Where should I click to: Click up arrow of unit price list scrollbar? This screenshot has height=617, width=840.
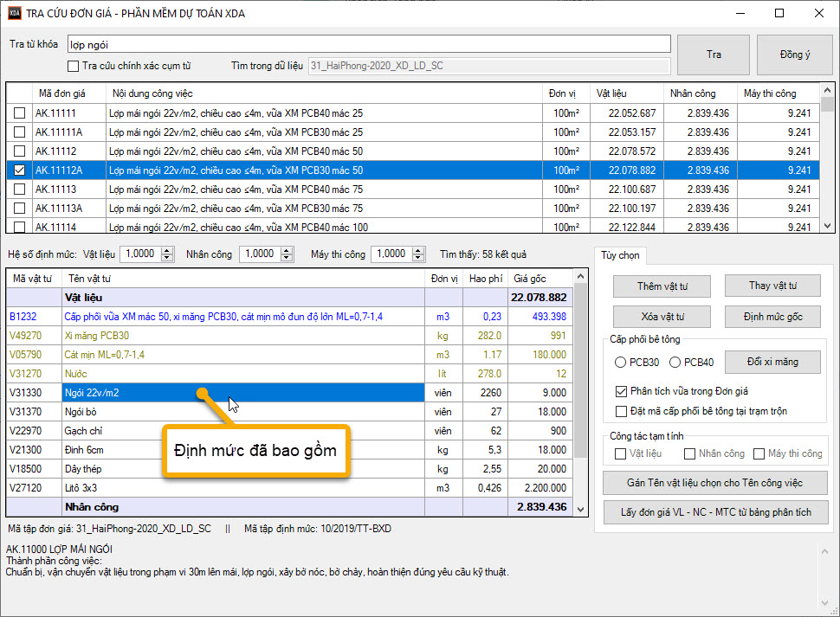[x=827, y=90]
